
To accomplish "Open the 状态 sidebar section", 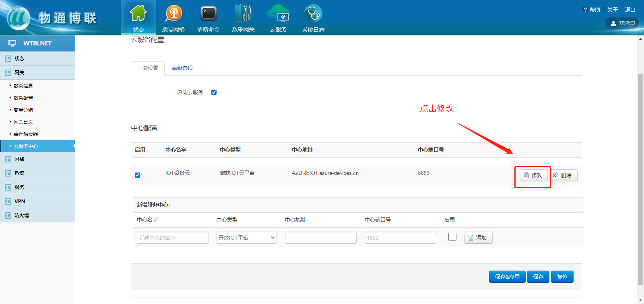I will pyautogui.click(x=37, y=59).
